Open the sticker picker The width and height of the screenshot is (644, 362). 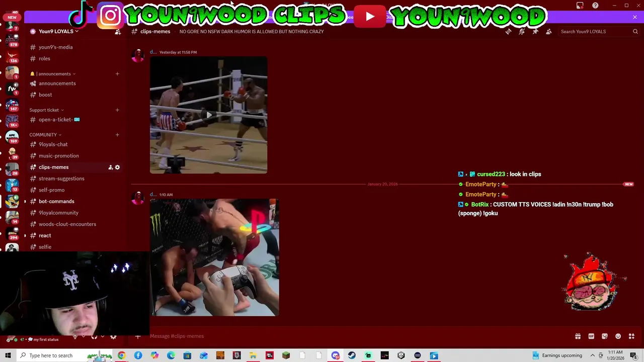click(x=605, y=336)
